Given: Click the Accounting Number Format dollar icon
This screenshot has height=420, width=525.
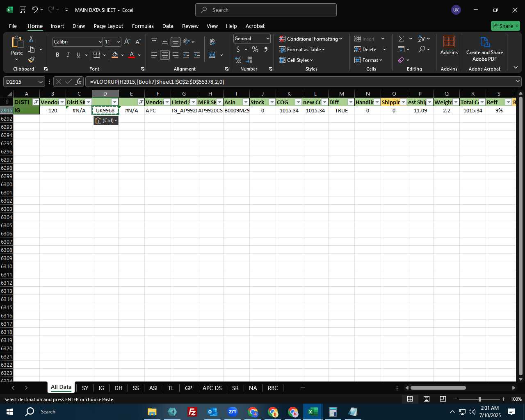Looking at the screenshot, I should pyautogui.click(x=238, y=49).
